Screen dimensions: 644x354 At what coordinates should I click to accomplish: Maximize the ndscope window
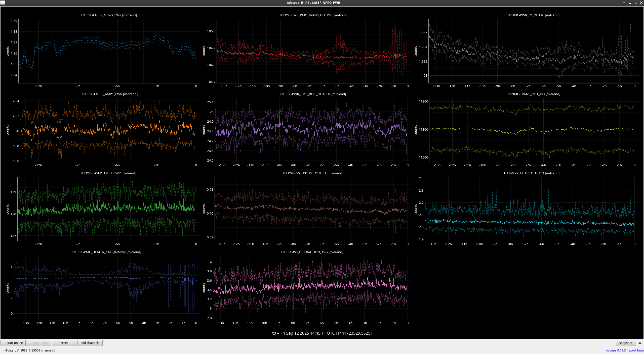pyautogui.click(x=635, y=3)
